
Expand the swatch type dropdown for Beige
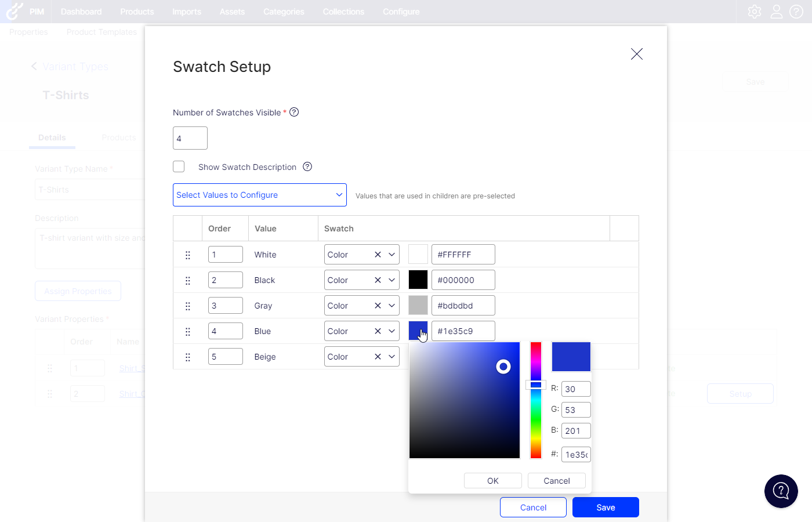pyautogui.click(x=392, y=357)
